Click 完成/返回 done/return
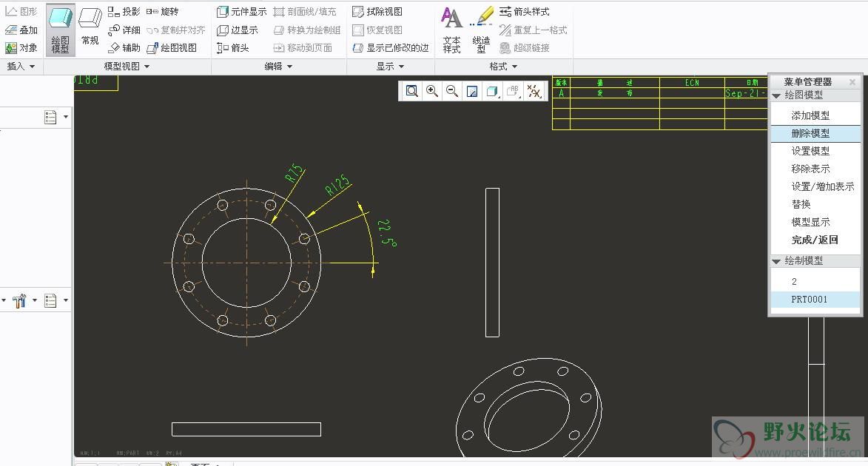Screen dimensions: 868x466 815,240
